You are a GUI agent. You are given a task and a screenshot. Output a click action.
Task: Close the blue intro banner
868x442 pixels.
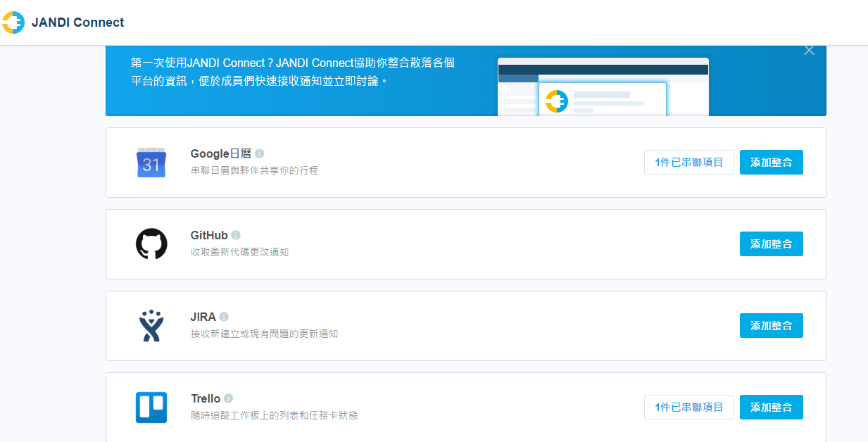coord(809,50)
